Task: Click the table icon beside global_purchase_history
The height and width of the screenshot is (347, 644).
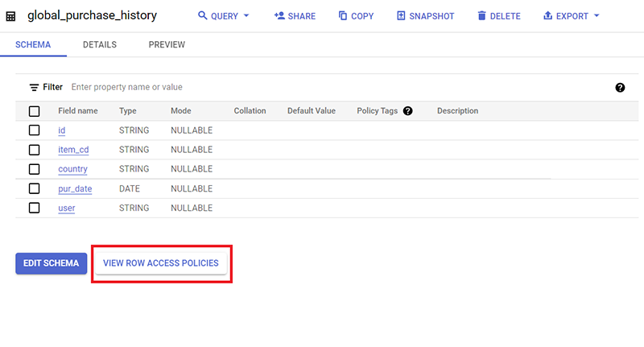Action: coord(11,16)
